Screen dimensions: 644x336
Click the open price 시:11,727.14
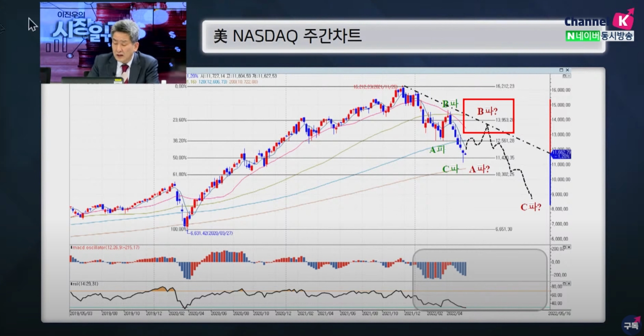tap(212, 76)
